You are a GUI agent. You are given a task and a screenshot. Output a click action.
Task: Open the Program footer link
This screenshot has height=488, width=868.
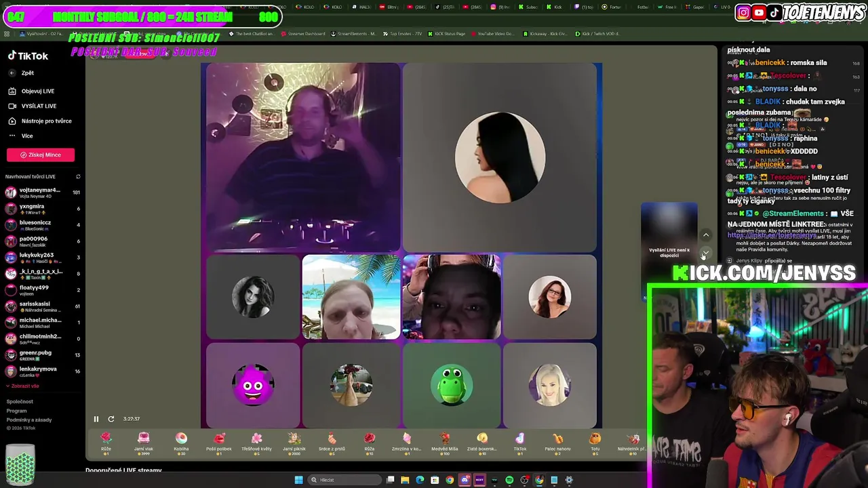point(16,411)
